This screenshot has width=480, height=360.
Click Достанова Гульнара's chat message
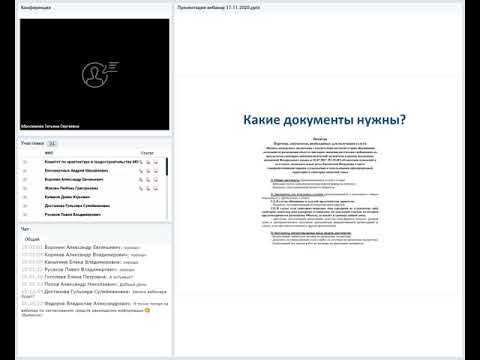(x=94, y=294)
